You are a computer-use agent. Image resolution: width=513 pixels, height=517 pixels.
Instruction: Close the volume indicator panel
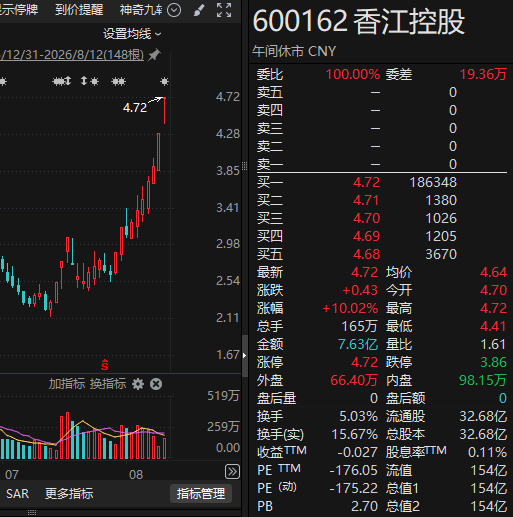pyautogui.click(x=156, y=384)
